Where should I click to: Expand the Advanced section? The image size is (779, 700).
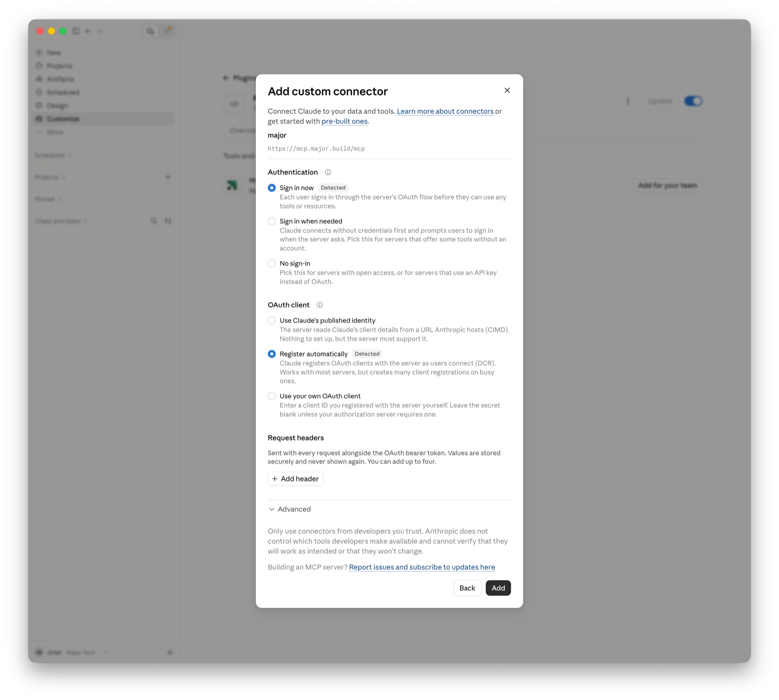290,510
